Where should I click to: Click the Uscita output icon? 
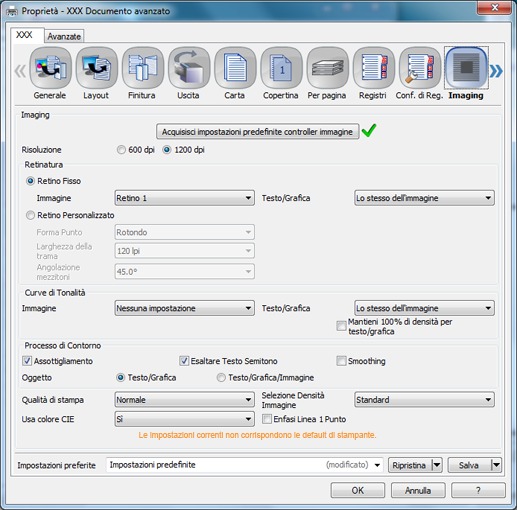click(189, 68)
